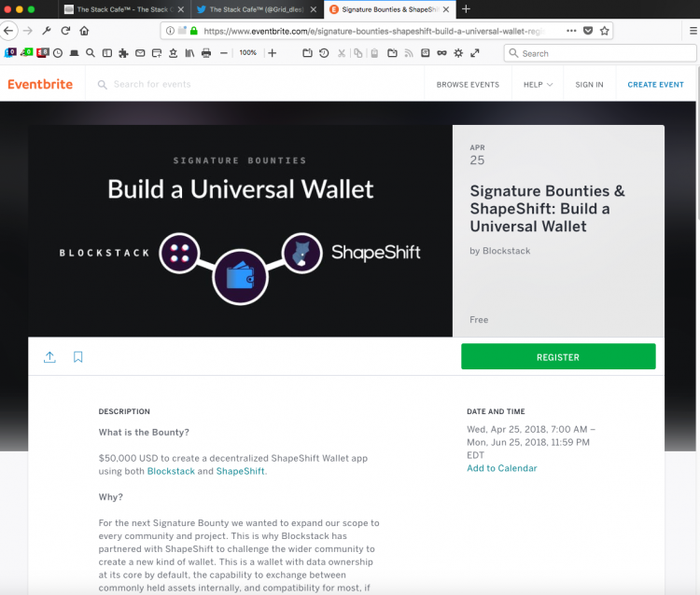Open RSS feed subscribe icon

click(409, 53)
